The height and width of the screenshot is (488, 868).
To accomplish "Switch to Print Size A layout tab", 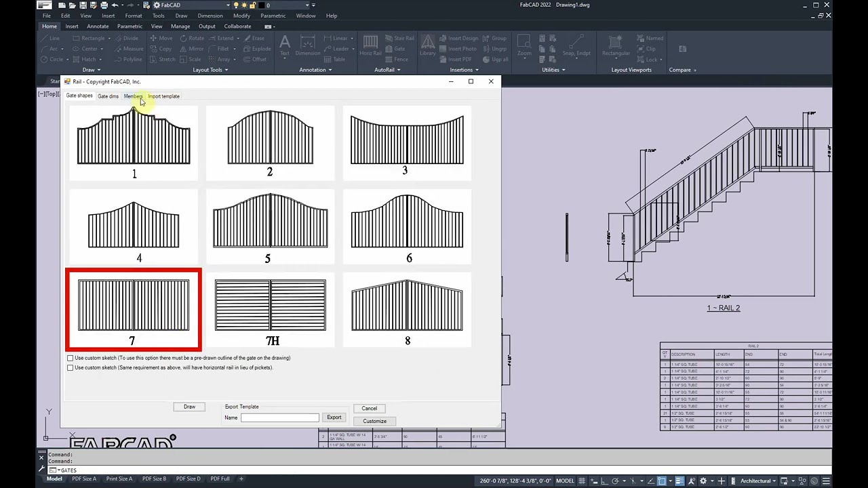I will click(119, 479).
